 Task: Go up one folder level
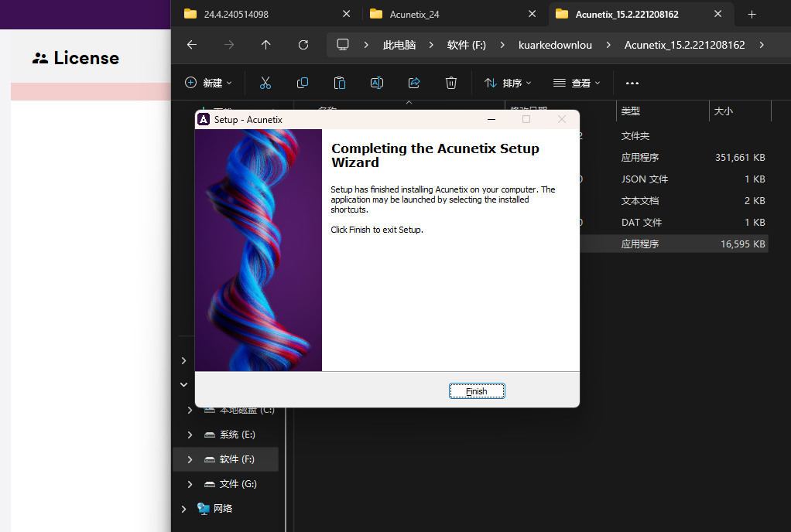[x=265, y=45]
